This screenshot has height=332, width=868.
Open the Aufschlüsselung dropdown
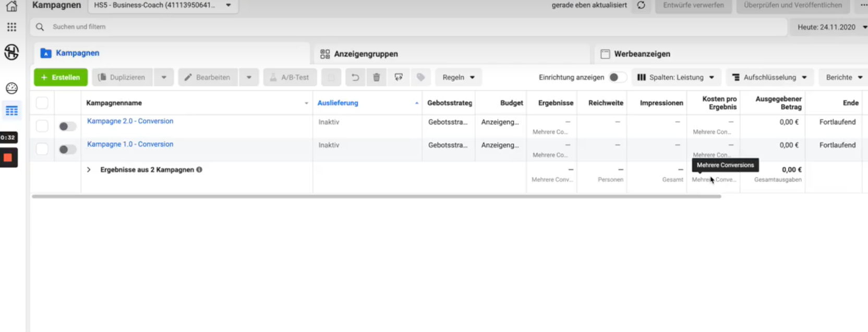pos(769,77)
